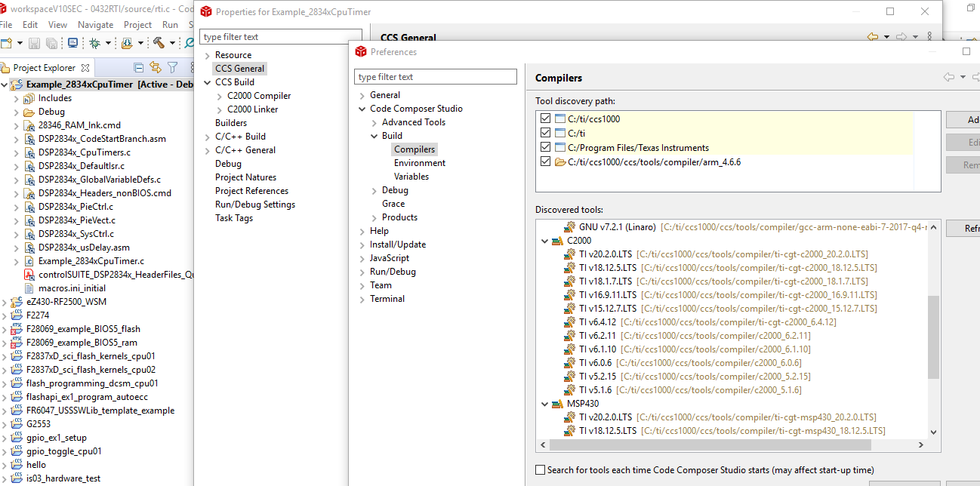
Task: Click the Save All toolbar icon
Action: point(51,43)
